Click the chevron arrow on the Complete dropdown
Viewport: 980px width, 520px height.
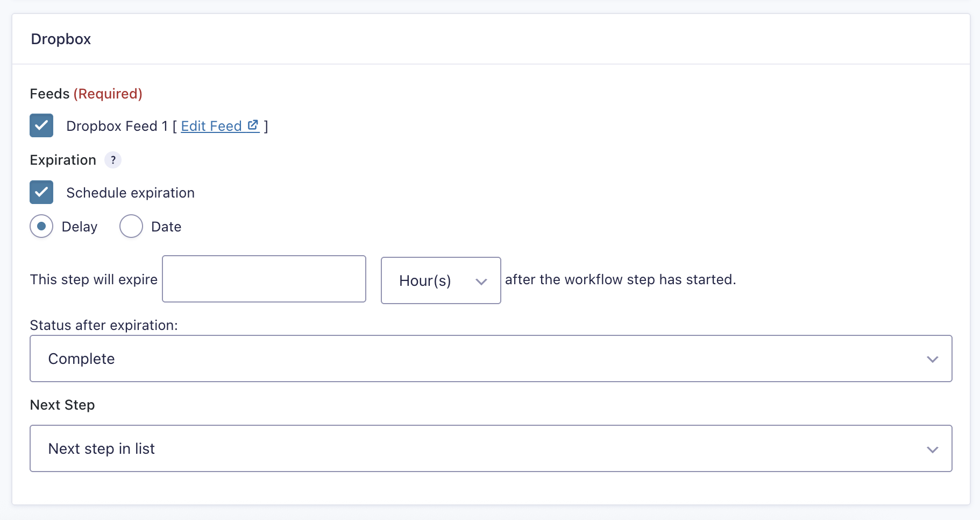click(932, 359)
